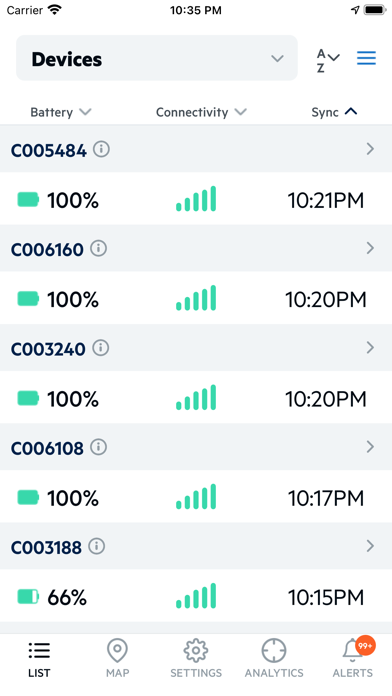Switch to the Map tab
Screen dimensions: 392x696
pos(118,658)
